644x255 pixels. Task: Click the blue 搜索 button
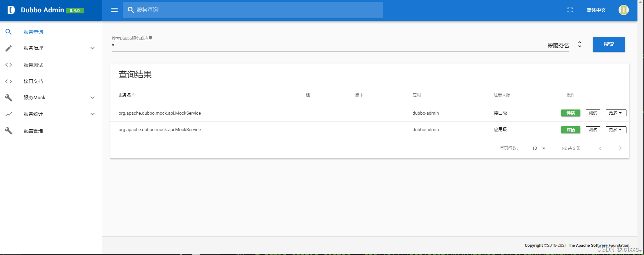click(609, 44)
